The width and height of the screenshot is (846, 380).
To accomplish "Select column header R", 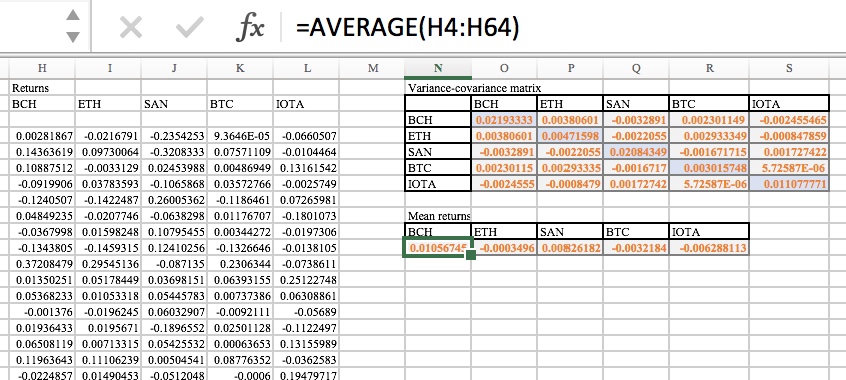I will [x=709, y=68].
